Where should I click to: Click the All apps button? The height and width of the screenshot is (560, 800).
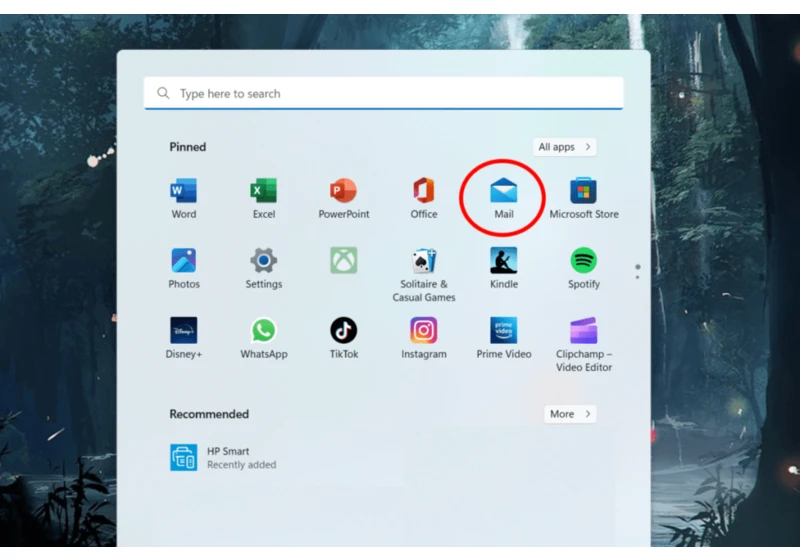tap(564, 147)
